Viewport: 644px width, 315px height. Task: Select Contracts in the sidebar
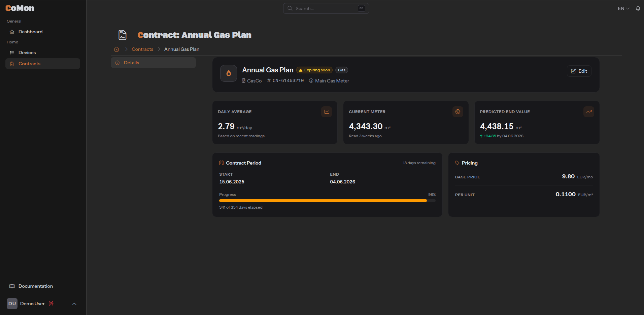tap(43, 64)
